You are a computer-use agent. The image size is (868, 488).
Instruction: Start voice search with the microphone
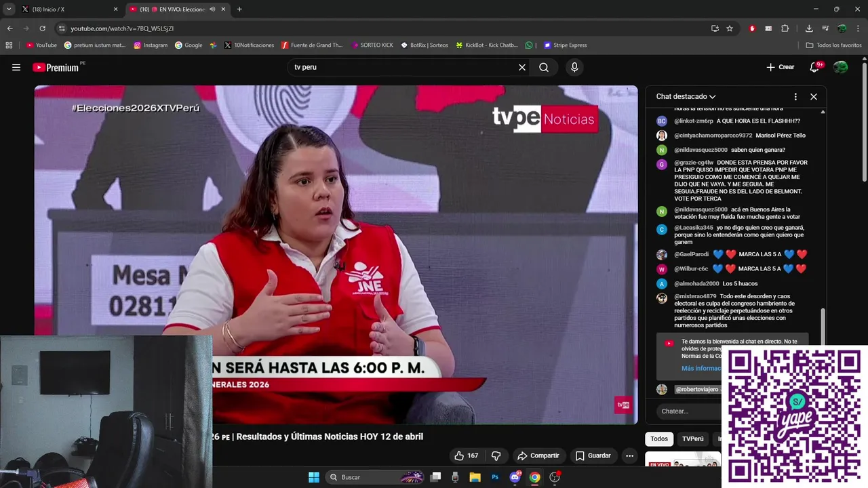[574, 67]
